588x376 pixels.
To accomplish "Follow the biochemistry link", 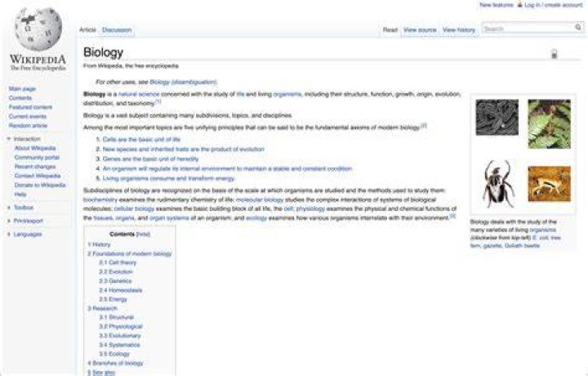I will (100, 200).
